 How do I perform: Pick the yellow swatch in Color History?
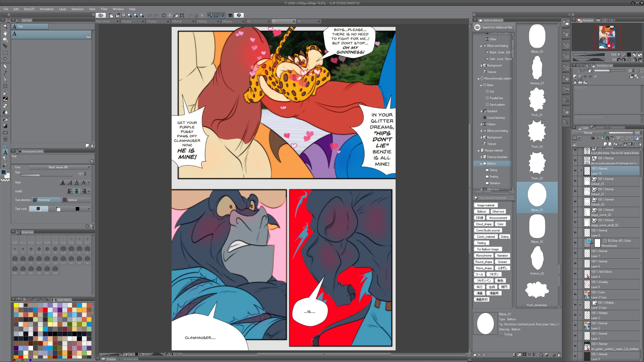coord(16,305)
